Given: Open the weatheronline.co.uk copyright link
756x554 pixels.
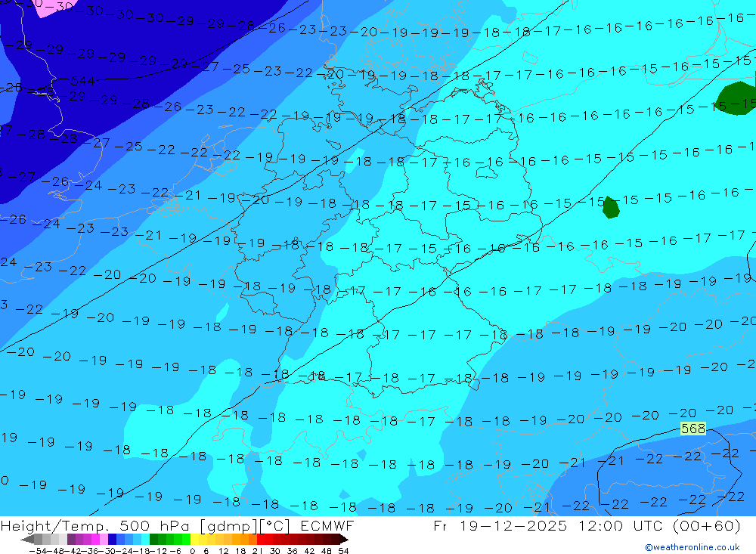Looking at the screenshot, I should 692,547.
